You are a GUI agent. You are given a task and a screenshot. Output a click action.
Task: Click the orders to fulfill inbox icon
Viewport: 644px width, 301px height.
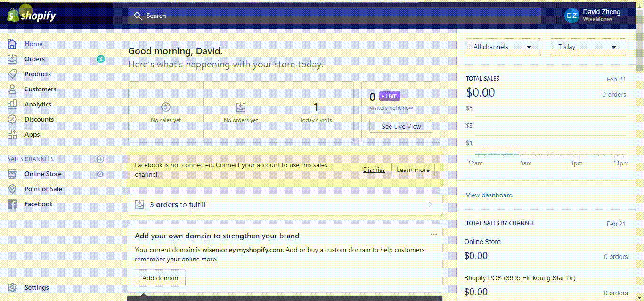[x=139, y=204]
